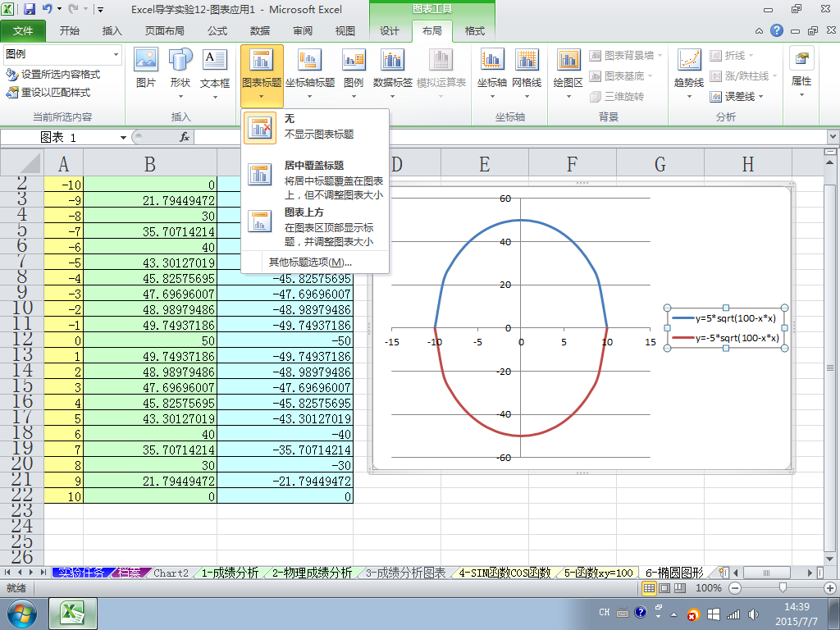The width and height of the screenshot is (840, 630).
Task: Open the 5-函数xy=100 sheet tab
Action: [597, 573]
